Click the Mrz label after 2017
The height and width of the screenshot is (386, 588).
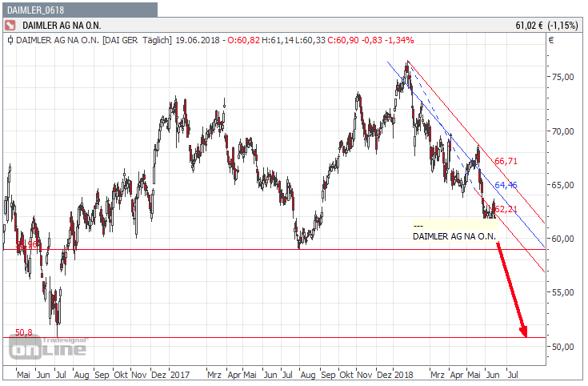(214, 375)
